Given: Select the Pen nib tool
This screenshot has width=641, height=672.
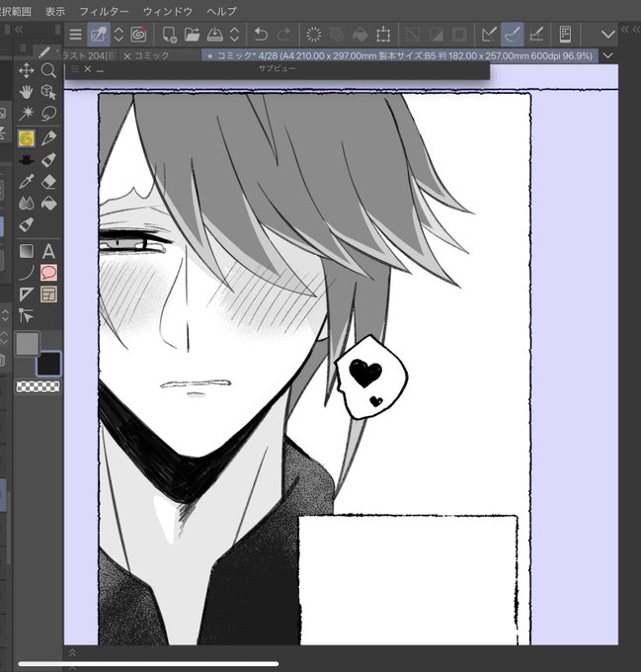Looking at the screenshot, I should pos(48,138).
